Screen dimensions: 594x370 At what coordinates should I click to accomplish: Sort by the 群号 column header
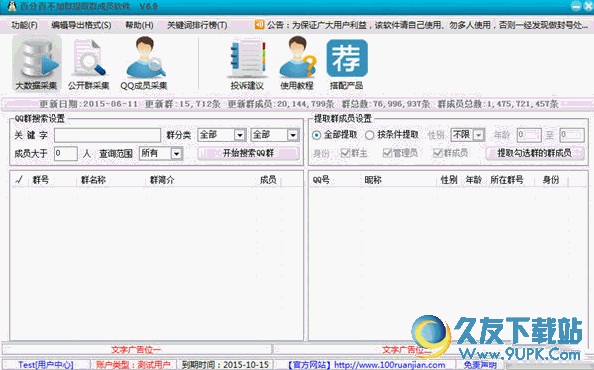pos(41,180)
